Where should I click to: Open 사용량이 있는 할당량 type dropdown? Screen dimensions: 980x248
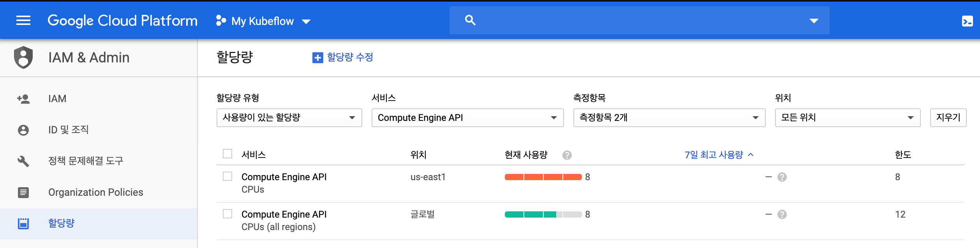point(289,118)
